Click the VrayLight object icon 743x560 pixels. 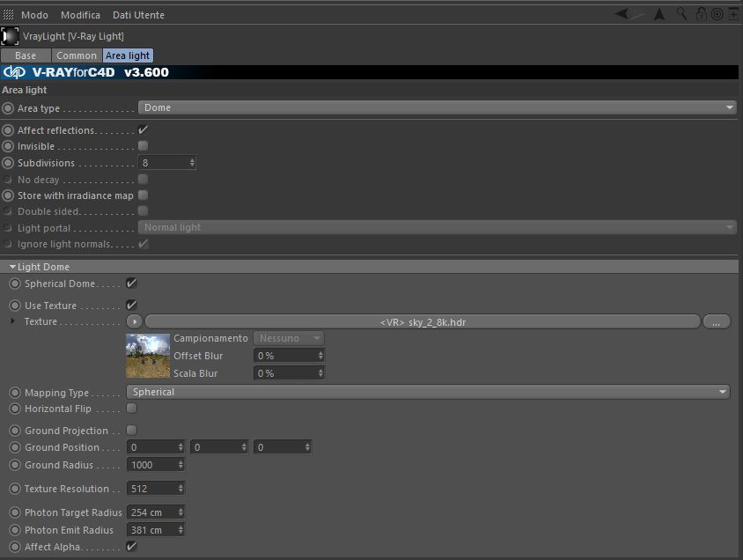tap(10, 36)
